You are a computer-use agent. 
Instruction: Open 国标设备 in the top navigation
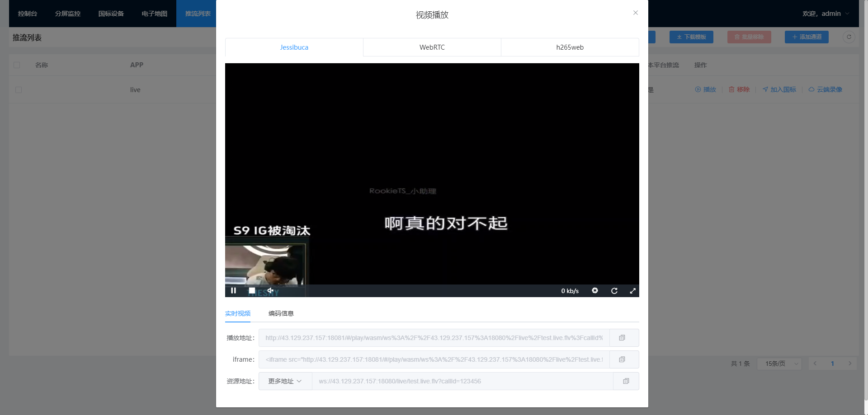coord(111,14)
